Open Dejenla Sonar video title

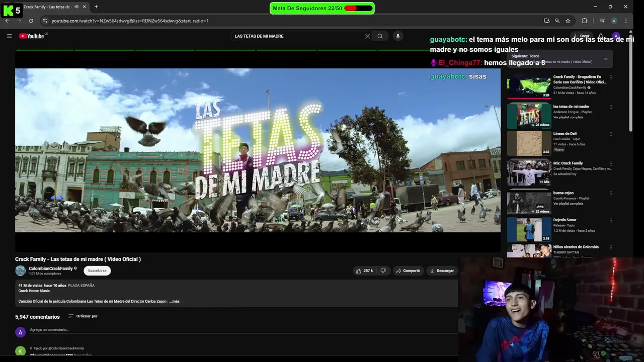[565, 220]
